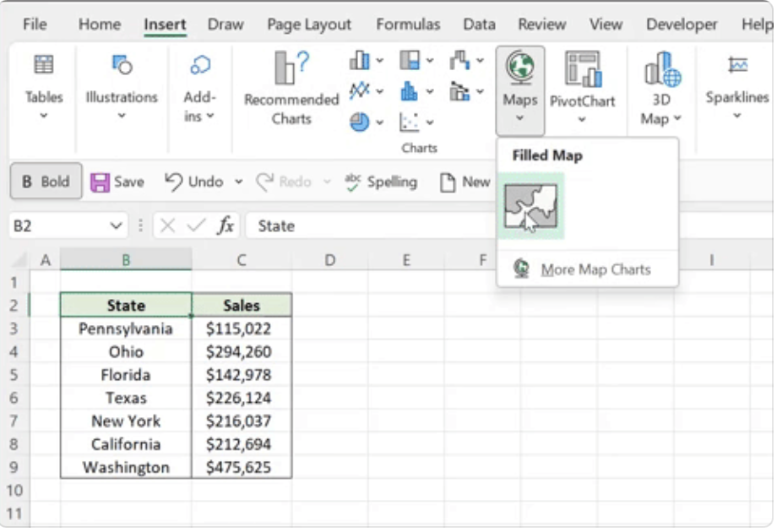The width and height of the screenshot is (777, 532).
Task: Confirm entry with checkmark icon
Action: click(x=196, y=225)
